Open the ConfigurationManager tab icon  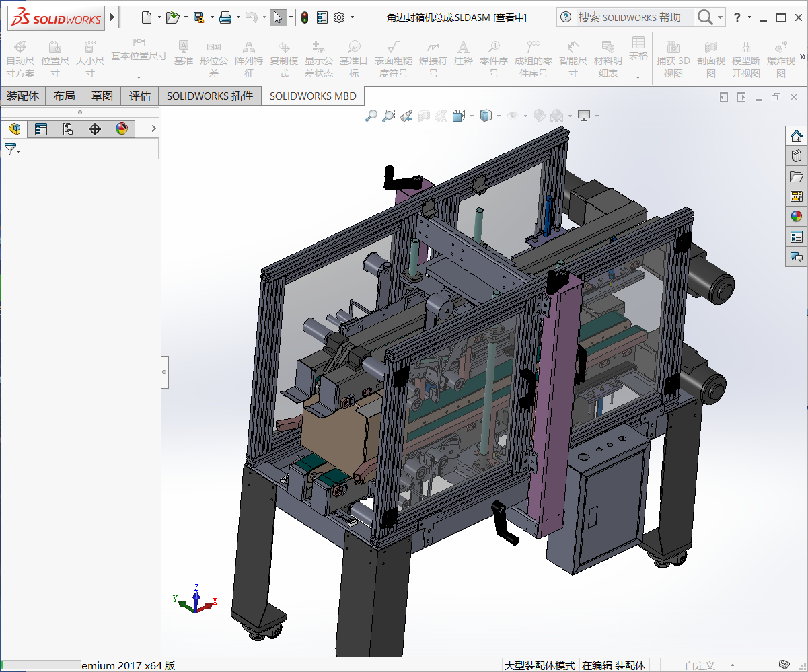pyautogui.click(x=68, y=129)
